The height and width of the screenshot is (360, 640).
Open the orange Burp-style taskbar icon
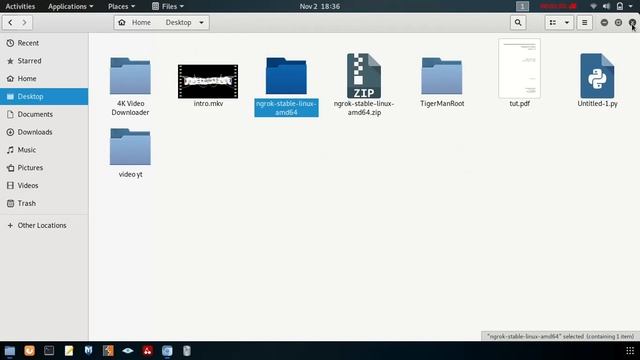coord(108,351)
